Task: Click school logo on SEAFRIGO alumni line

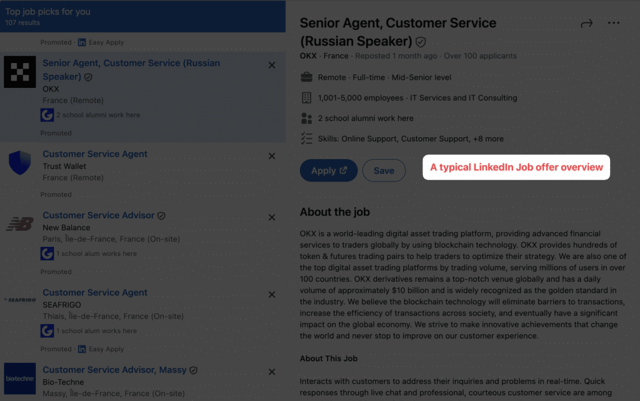Action: (47, 331)
